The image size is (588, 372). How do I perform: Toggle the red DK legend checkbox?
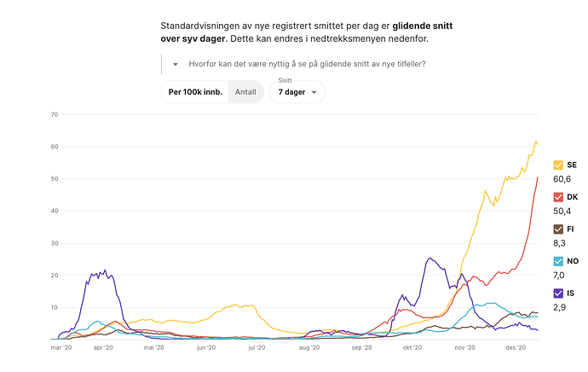[558, 197]
